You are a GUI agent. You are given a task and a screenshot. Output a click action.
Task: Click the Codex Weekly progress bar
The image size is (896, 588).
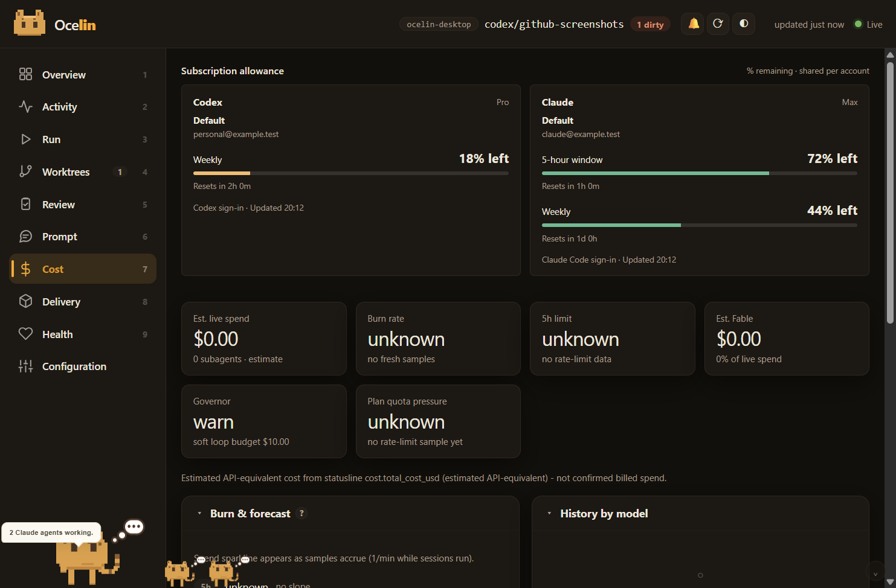[x=351, y=173]
